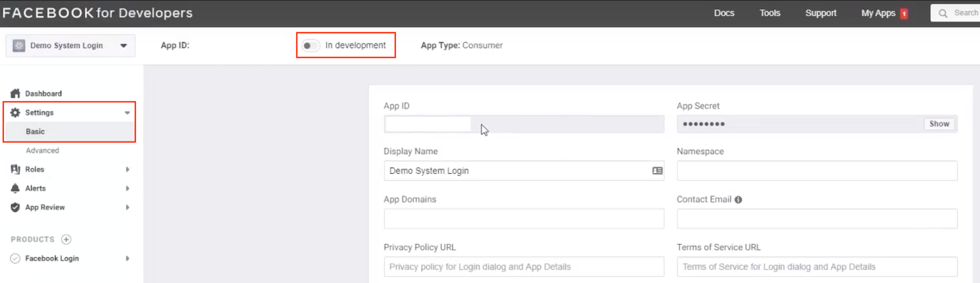The image size is (980, 283).
Task: Toggle the In development switch
Action: 310,45
